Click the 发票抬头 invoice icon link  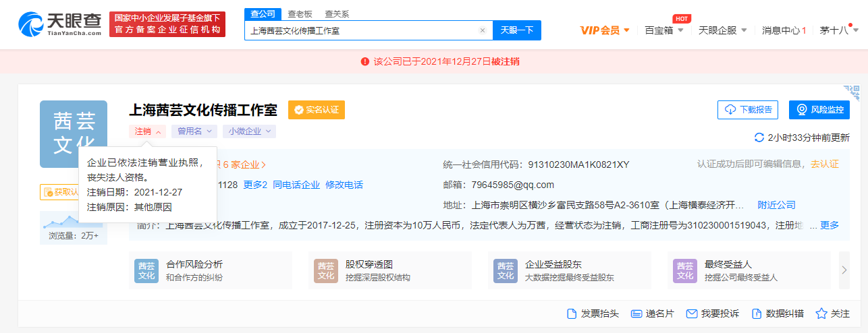(x=593, y=313)
